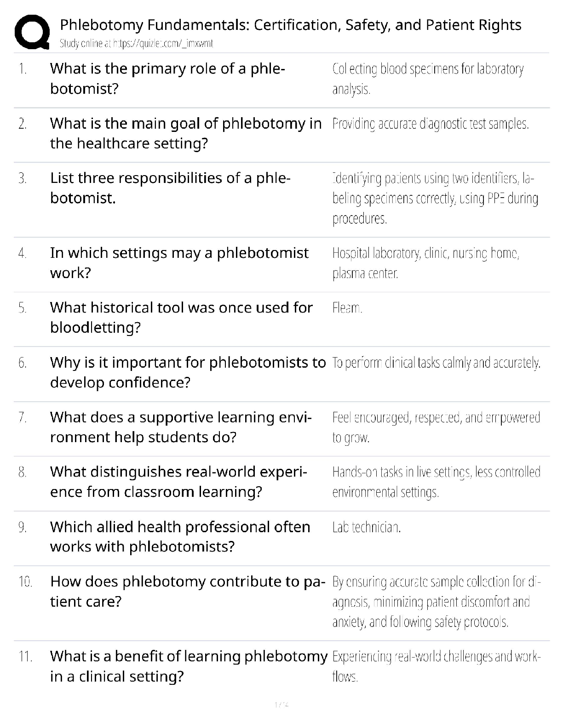The image size is (563, 728).
Task: Select the historical bloodletting tool question
Action: pos(181,318)
